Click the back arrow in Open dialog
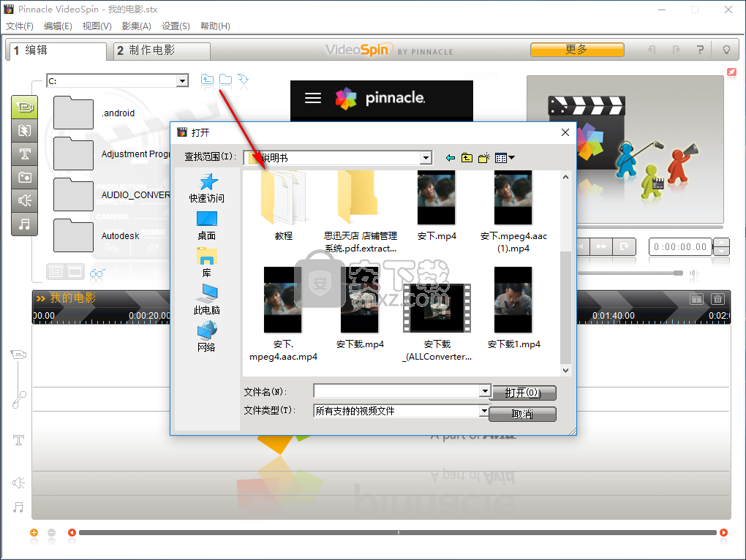 point(450,158)
